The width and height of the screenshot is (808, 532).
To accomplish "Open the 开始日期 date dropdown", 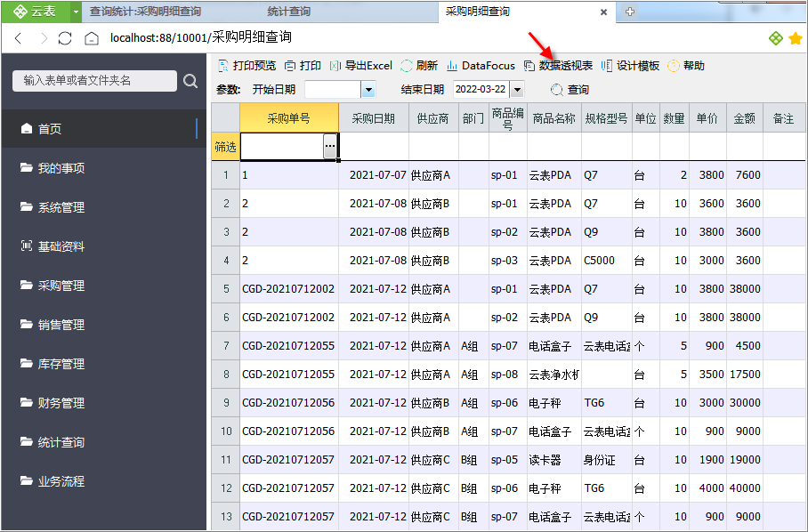I will [368, 90].
